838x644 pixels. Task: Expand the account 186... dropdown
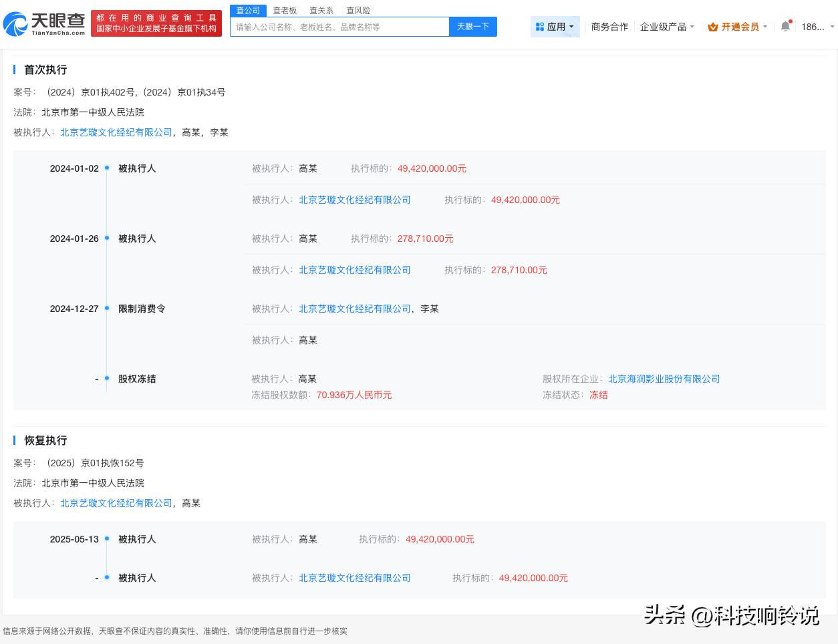tap(818, 27)
